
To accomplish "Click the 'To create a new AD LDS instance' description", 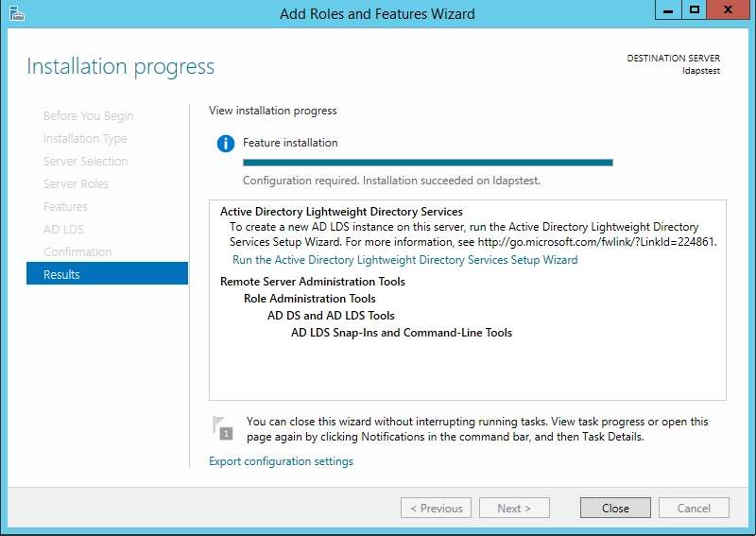I will (x=473, y=234).
